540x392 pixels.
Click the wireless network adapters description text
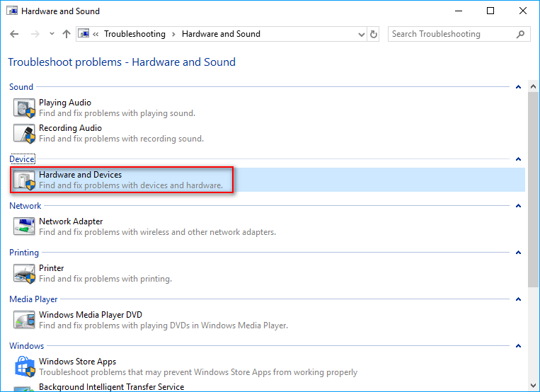[157, 232]
